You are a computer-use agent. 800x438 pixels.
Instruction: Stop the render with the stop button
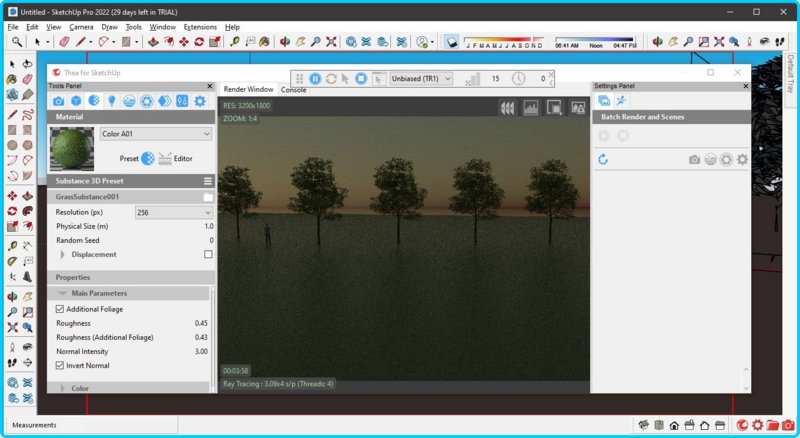pos(361,79)
